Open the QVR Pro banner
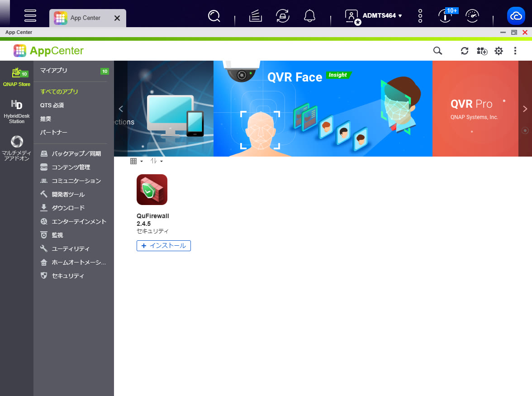 475,109
